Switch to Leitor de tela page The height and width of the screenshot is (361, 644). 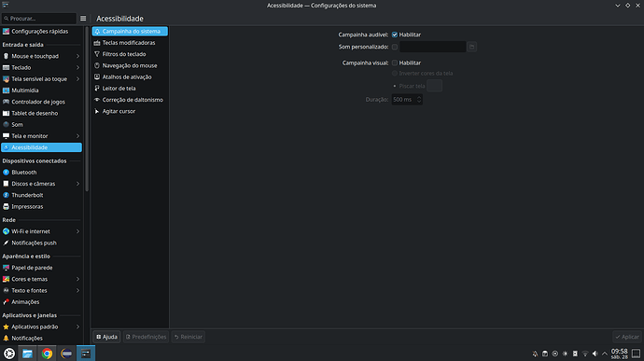tap(130, 89)
